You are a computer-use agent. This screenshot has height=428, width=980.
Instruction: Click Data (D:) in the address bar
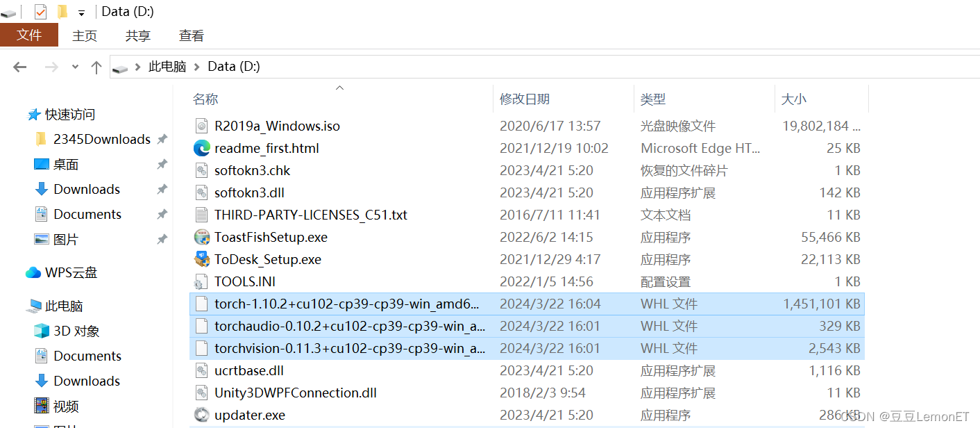tap(234, 67)
